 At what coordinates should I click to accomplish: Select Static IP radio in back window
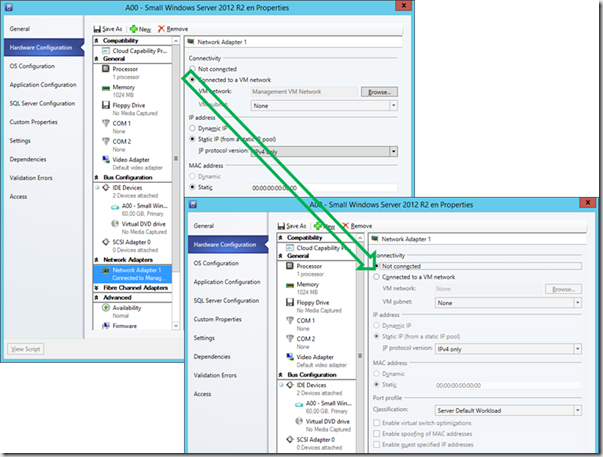pyautogui.click(x=192, y=139)
